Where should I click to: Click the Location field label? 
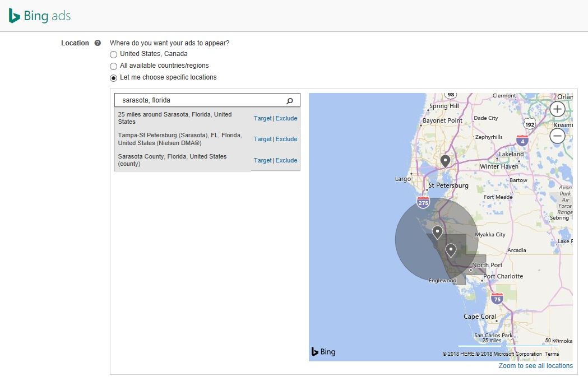(75, 43)
